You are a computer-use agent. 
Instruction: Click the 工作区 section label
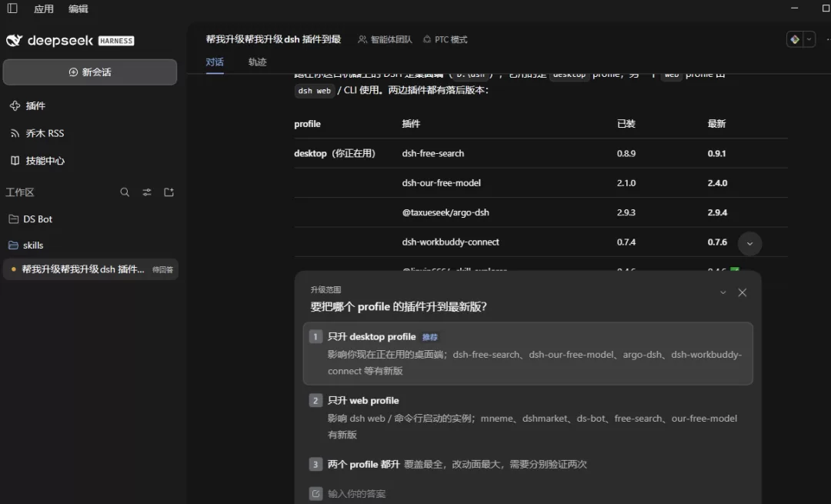(x=19, y=192)
